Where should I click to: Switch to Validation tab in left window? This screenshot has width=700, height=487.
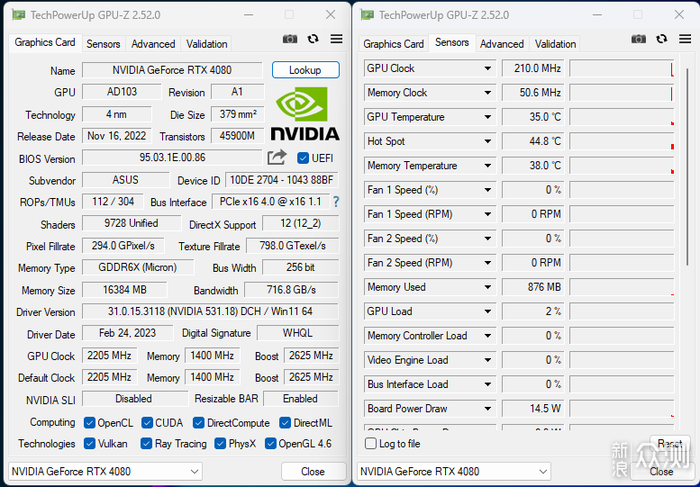[207, 44]
